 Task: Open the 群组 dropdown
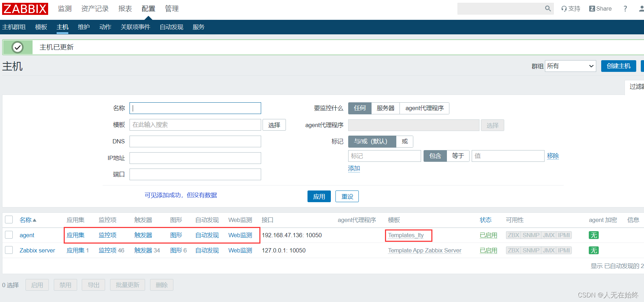[x=570, y=66]
